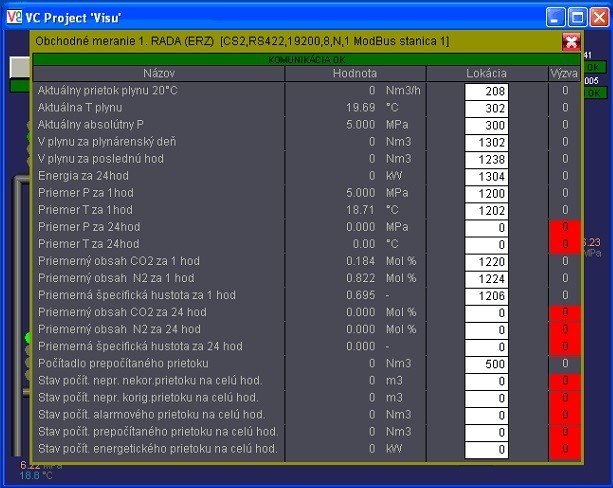This screenshot has height=488, width=613.
Task: Edit location field for Stav počít. energetického prietoku
Action: (486, 450)
